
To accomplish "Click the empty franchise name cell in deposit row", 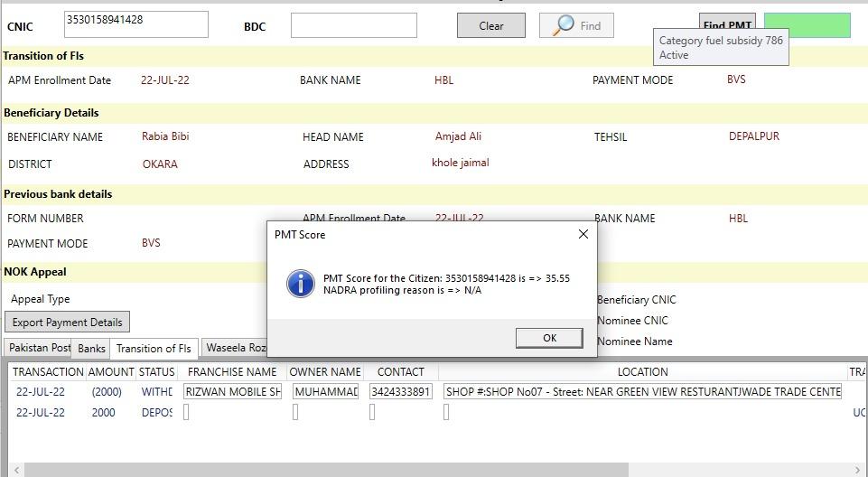I will coord(186,412).
